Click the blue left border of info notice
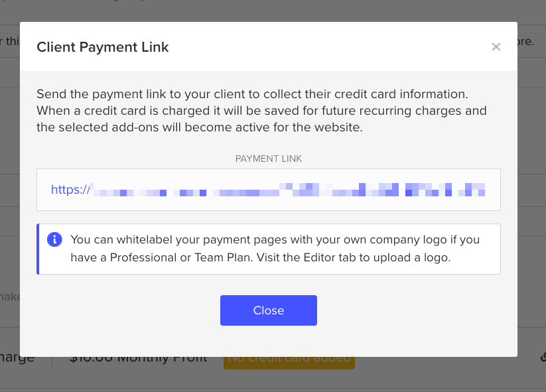 tap(38, 249)
